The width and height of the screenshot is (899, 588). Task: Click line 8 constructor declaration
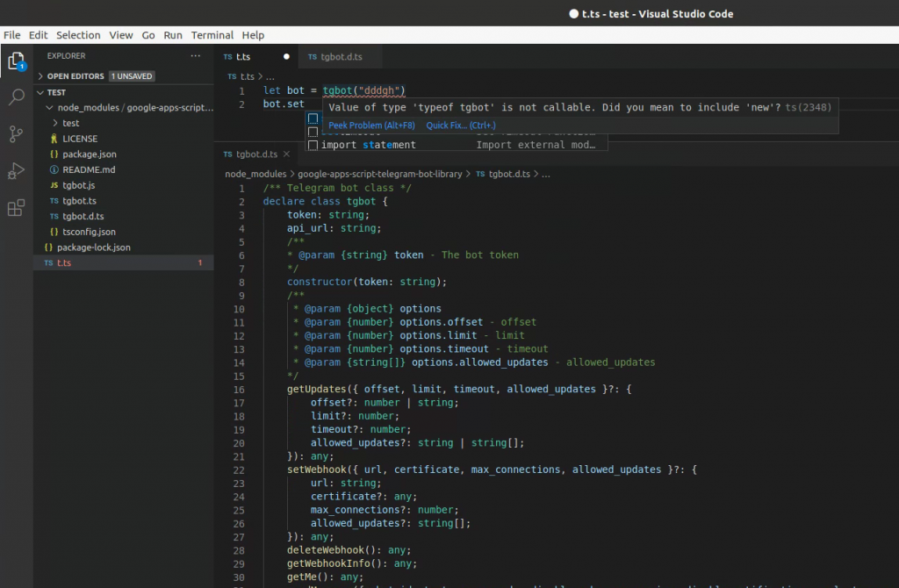tap(366, 282)
